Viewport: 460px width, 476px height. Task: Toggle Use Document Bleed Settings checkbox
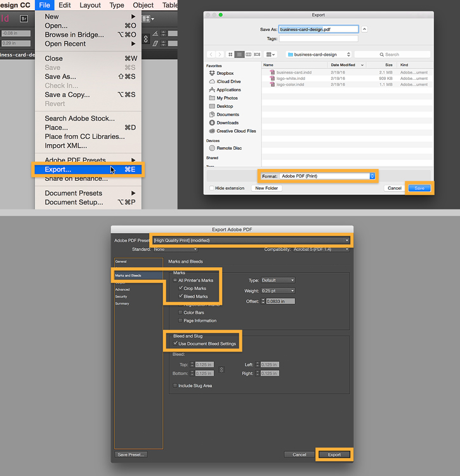(x=175, y=343)
